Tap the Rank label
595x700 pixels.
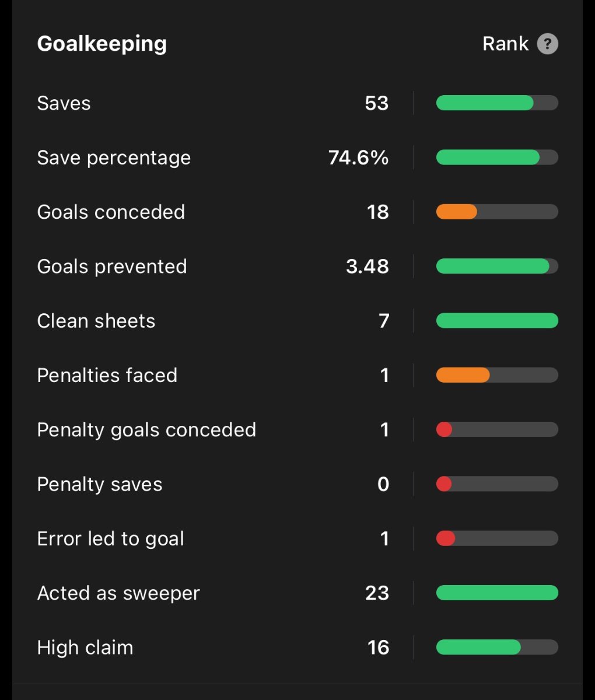[x=505, y=44]
